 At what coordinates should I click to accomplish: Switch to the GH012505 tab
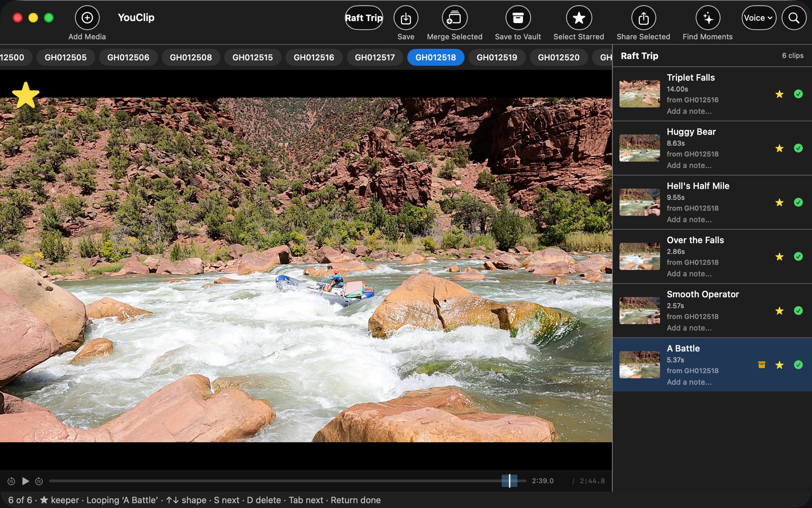pos(65,57)
